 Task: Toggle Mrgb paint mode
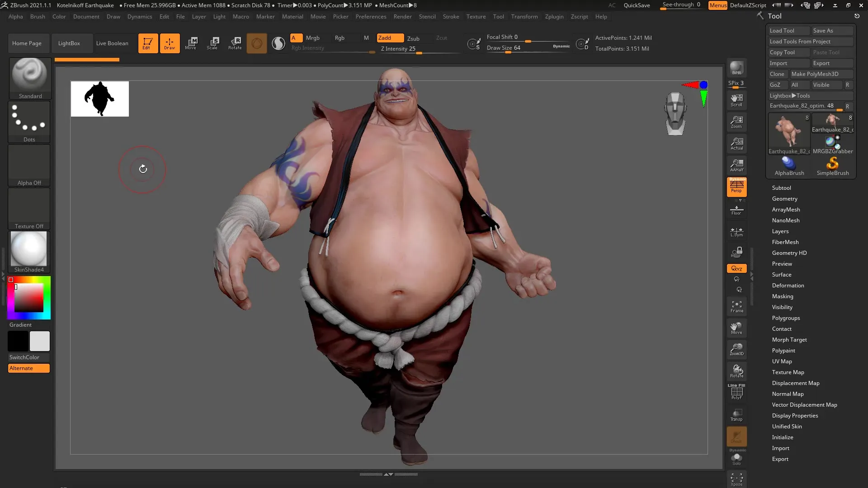(312, 38)
